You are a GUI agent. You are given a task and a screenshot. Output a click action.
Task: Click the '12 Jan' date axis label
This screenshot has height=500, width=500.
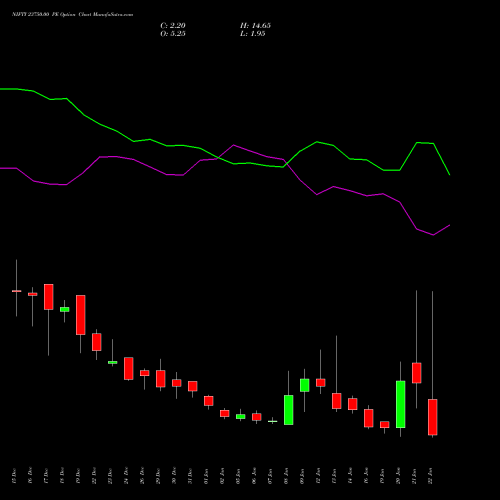click(318, 476)
